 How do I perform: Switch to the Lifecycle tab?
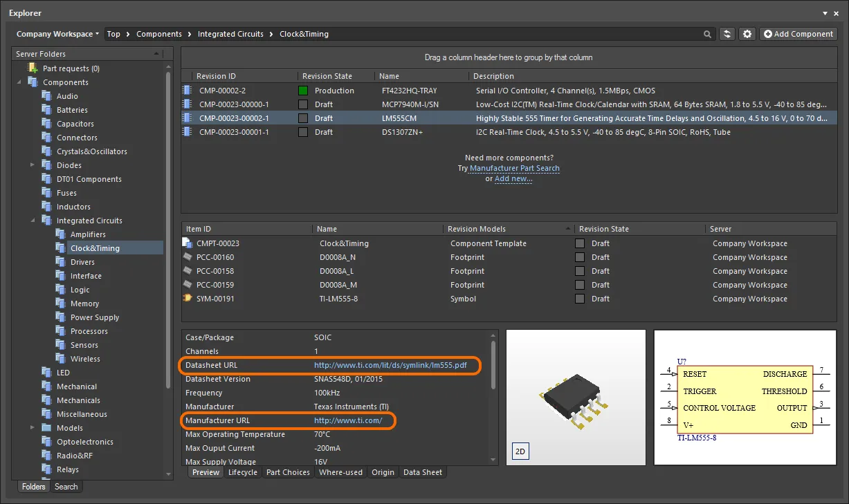[x=242, y=472]
